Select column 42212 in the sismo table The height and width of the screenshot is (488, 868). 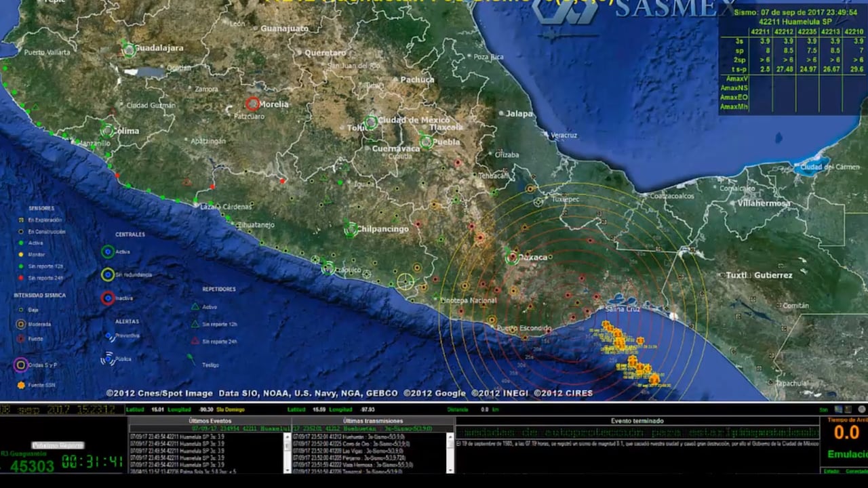click(783, 31)
